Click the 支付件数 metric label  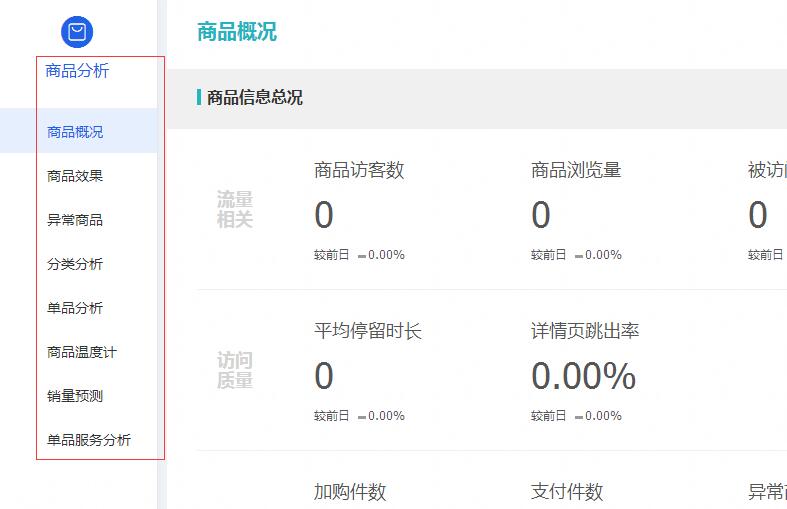[x=567, y=492]
